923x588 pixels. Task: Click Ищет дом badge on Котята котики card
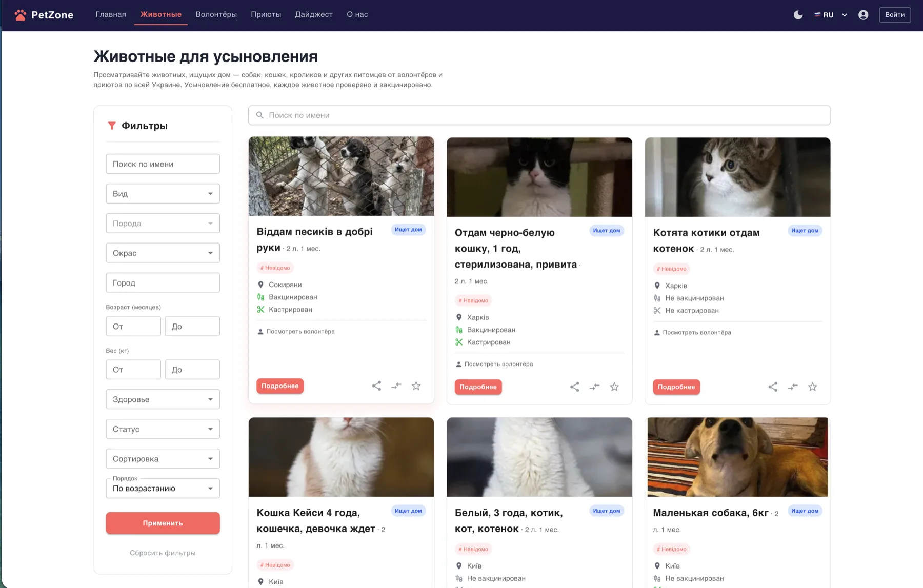805,231
